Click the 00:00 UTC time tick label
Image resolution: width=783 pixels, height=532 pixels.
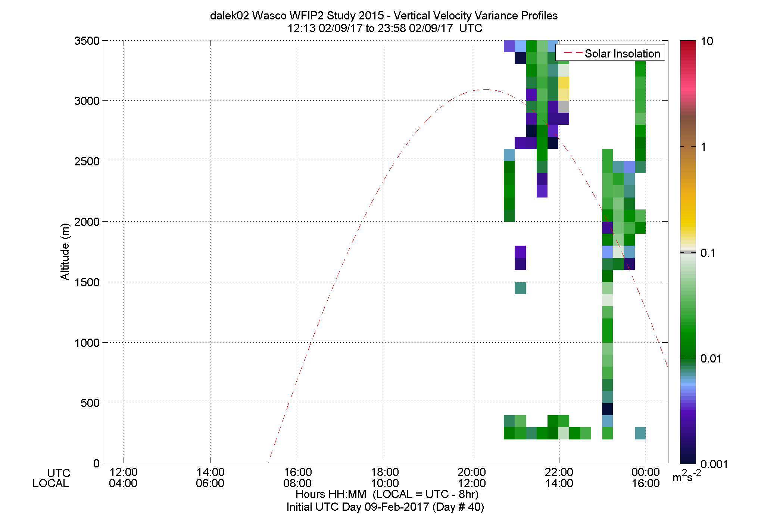(646, 472)
